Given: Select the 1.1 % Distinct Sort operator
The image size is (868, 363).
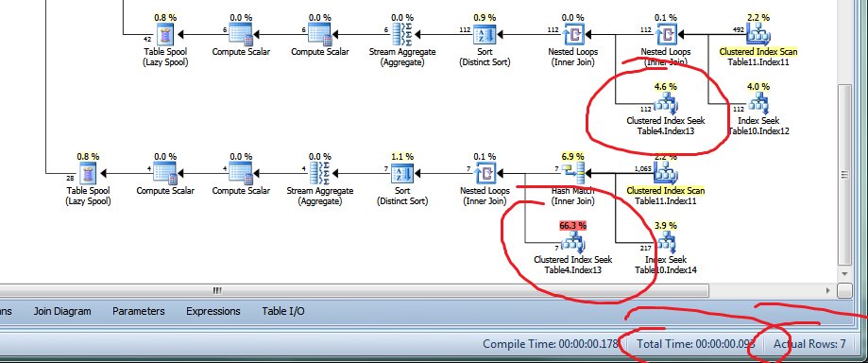Looking at the screenshot, I should tap(402, 174).
